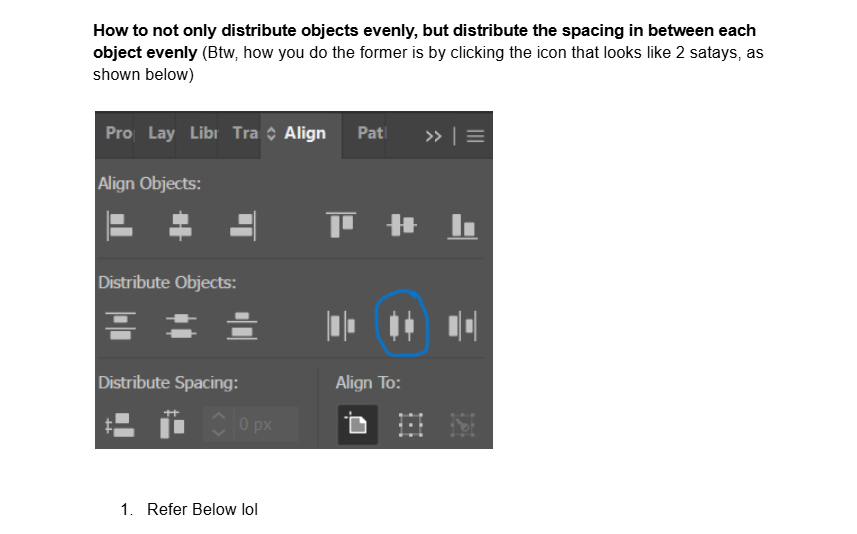Switch to the Properties panel tab
Screen dimensions: 857x534
[119, 133]
